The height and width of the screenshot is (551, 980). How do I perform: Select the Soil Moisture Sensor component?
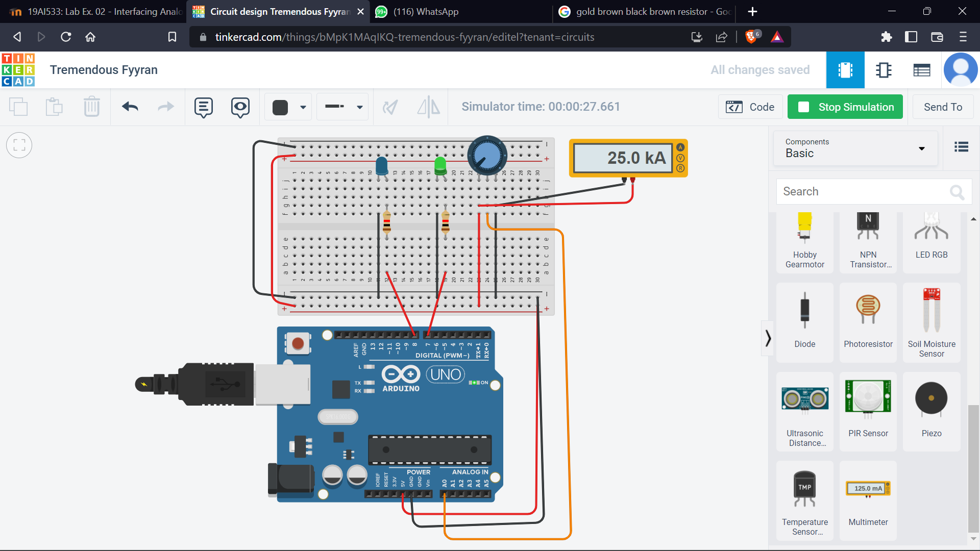coord(932,322)
